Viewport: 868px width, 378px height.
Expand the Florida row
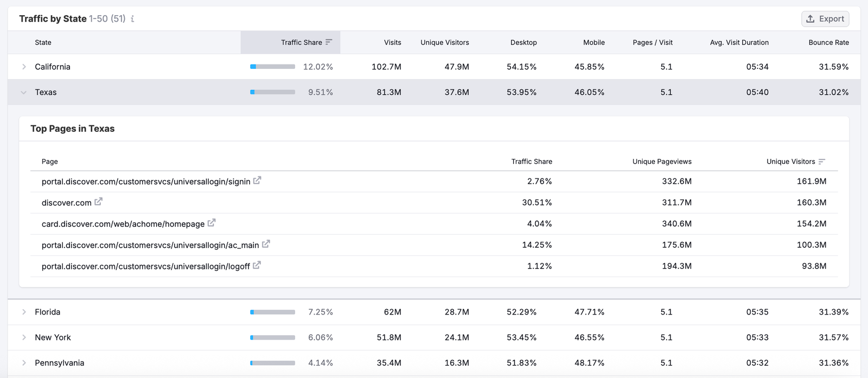(24, 312)
